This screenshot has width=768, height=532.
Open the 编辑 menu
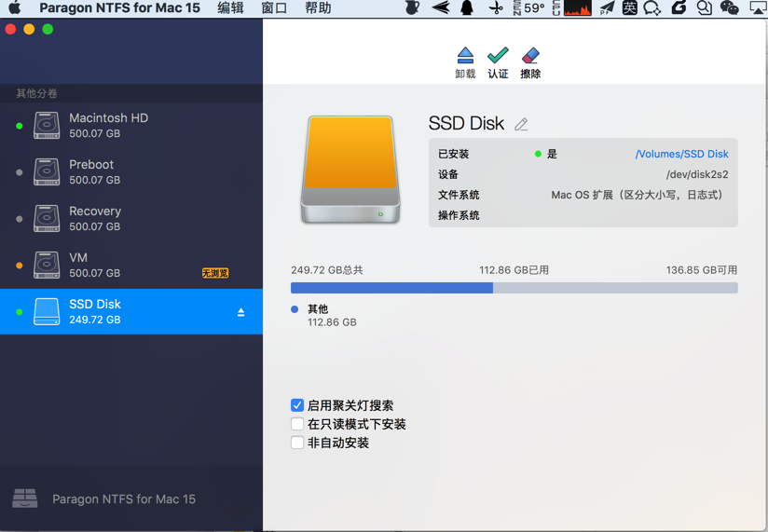coord(230,7)
